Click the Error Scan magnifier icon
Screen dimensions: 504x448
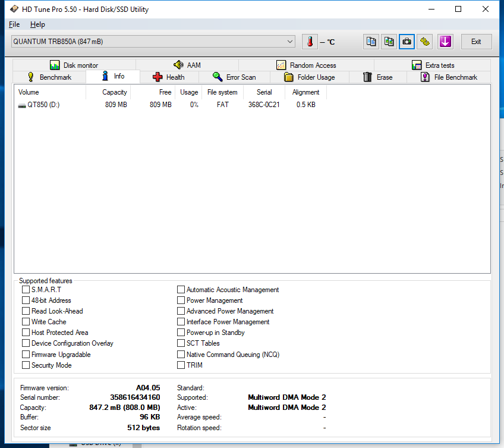pyautogui.click(x=218, y=77)
